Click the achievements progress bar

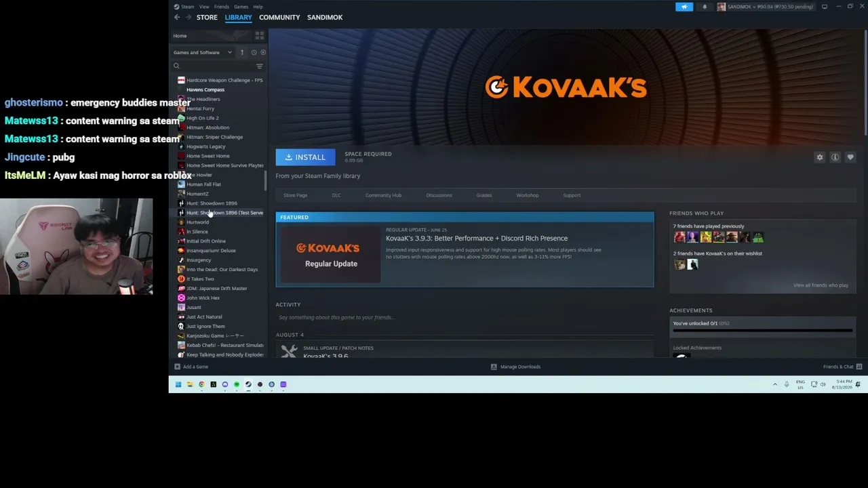(762, 331)
